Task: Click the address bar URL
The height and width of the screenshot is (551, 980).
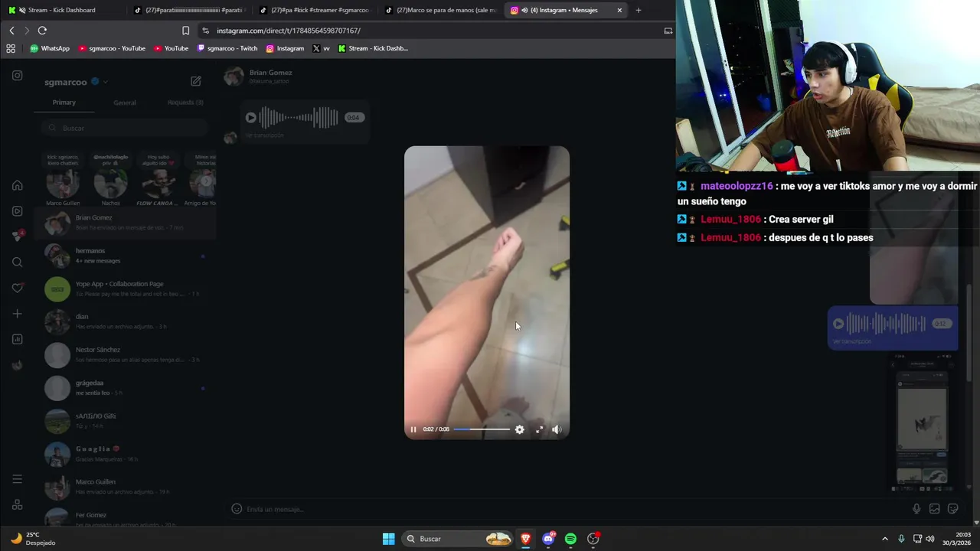Action: pyautogui.click(x=289, y=31)
